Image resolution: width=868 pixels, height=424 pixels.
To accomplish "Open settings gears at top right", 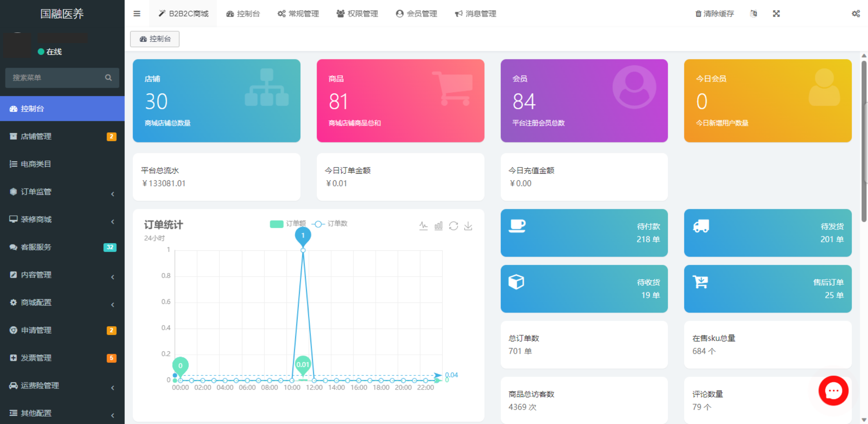I will click(855, 14).
